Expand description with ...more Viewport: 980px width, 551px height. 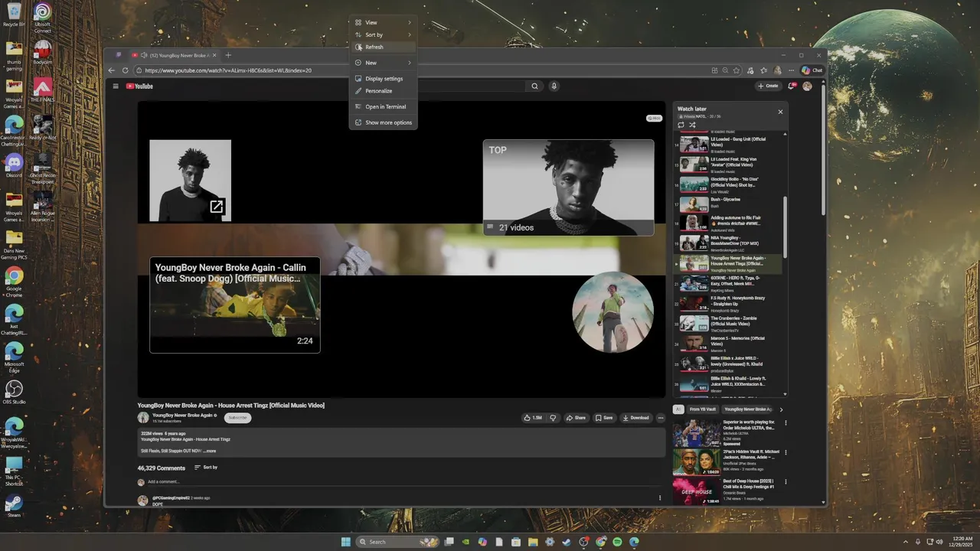pos(209,452)
